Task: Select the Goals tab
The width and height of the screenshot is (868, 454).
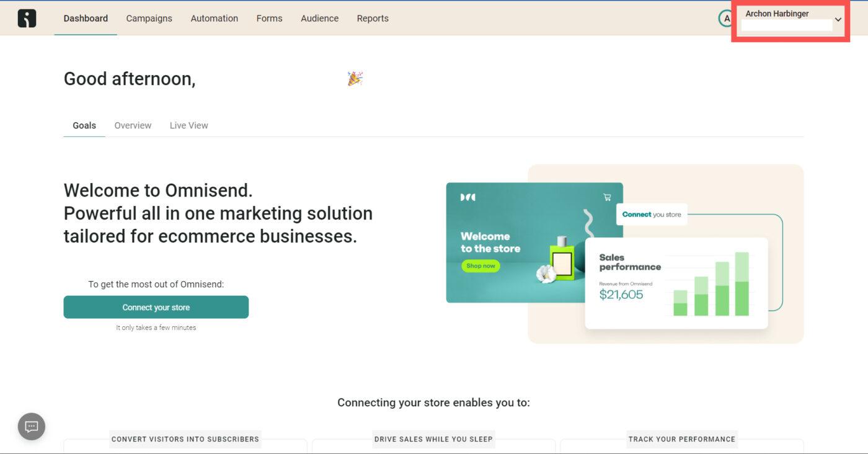Action: (x=84, y=125)
